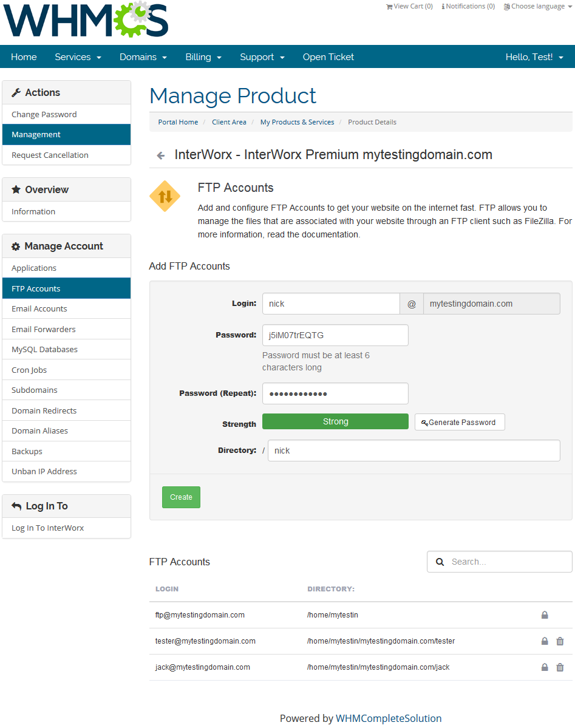Click the orange FTP Accounts arrows icon
The width and height of the screenshot is (575, 728).
pyautogui.click(x=165, y=196)
